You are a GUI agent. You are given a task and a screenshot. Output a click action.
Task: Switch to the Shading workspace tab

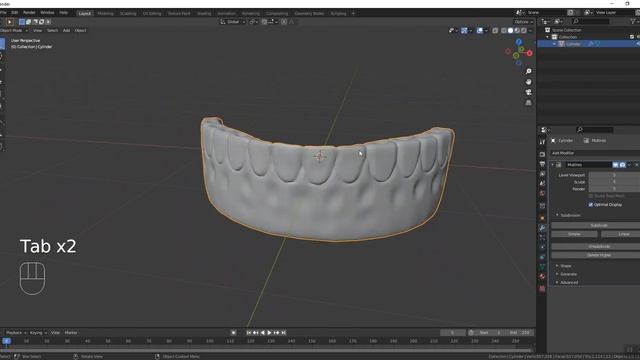click(204, 13)
